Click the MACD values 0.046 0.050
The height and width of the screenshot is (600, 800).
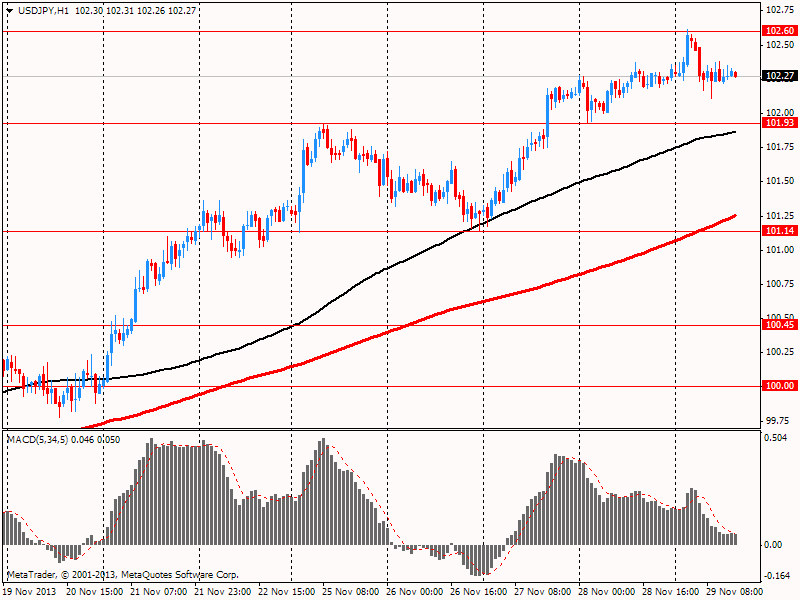96,439
